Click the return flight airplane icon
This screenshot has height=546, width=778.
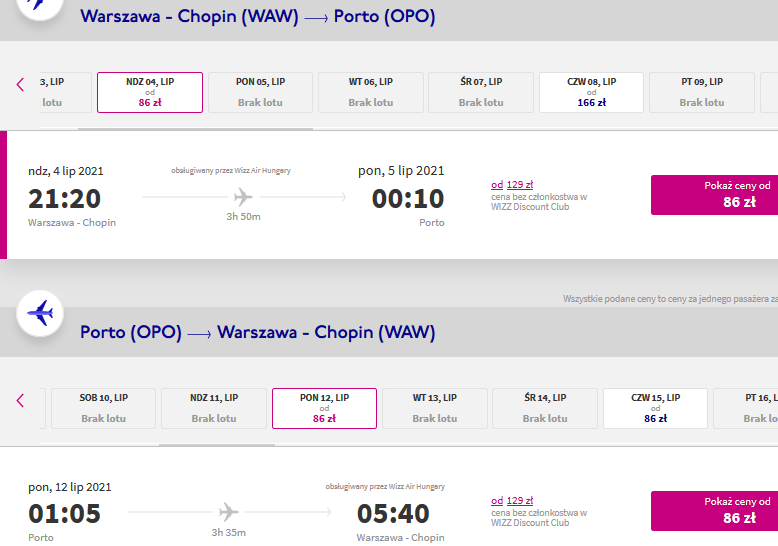(x=40, y=313)
